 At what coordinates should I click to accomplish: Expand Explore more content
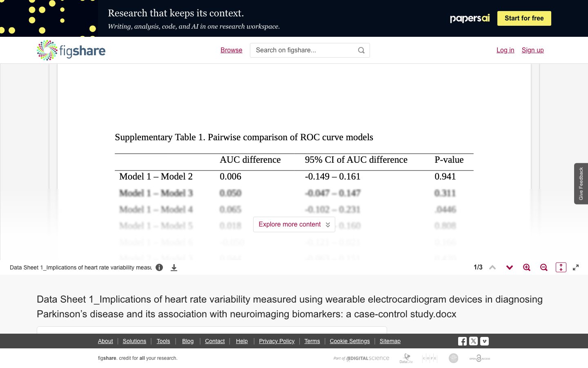coord(294,224)
